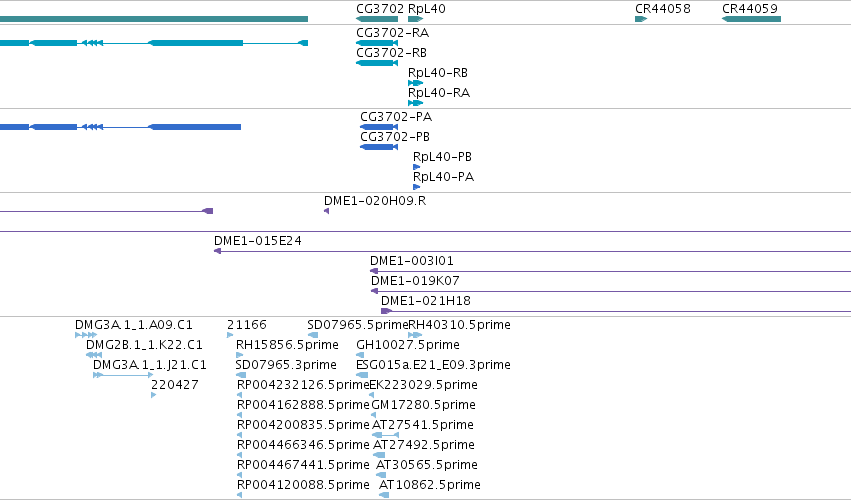This screenshot has height=500, width=851.
Task: Select the CR44059 gene feature
Action: 751,19
